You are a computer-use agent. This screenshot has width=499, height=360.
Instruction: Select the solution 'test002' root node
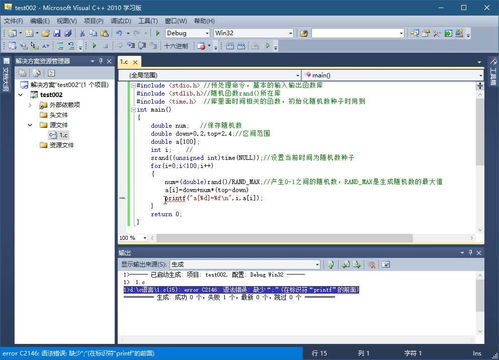70,85
